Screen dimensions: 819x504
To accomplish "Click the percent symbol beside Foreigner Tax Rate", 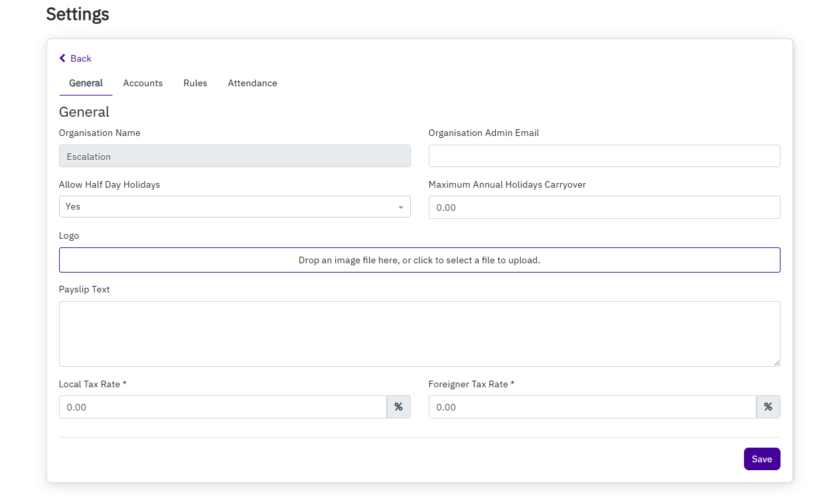I will point(768,407).
